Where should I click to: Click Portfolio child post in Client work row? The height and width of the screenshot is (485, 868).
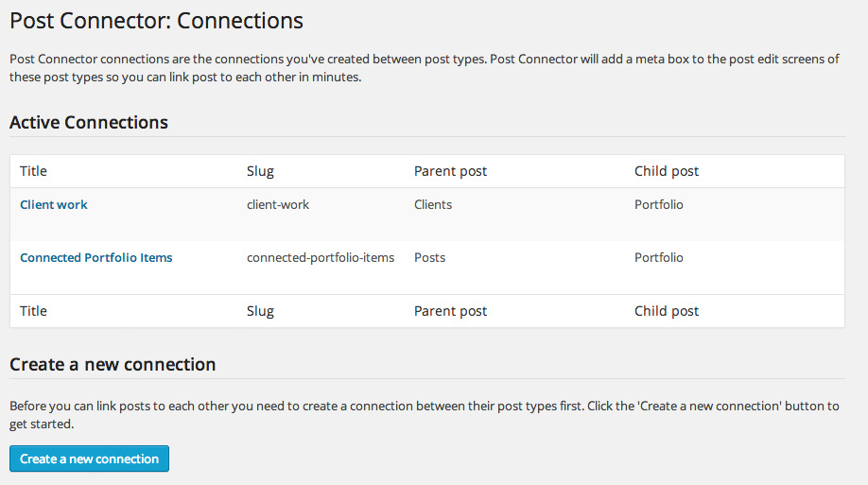[x=659, y=204]
